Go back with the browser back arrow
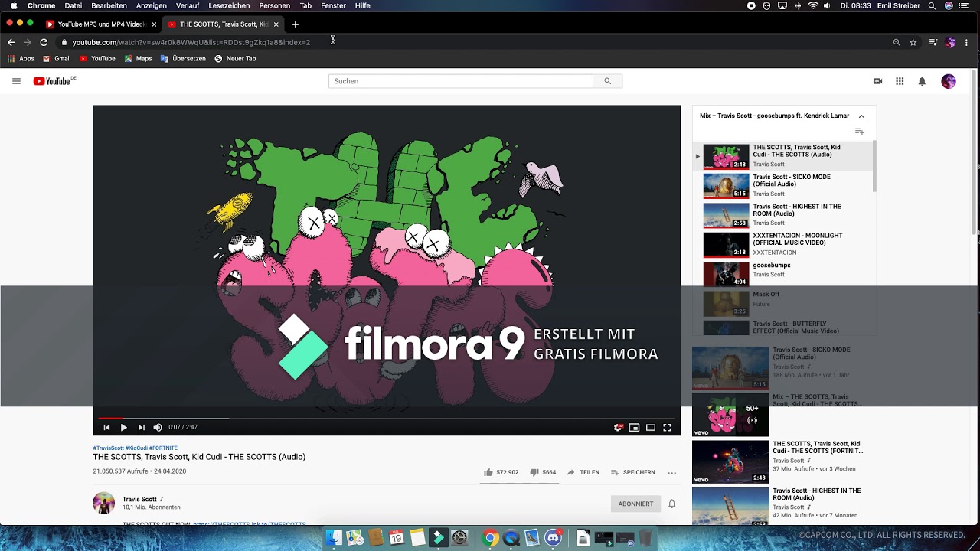980x551 pixels. click(11, 42)
